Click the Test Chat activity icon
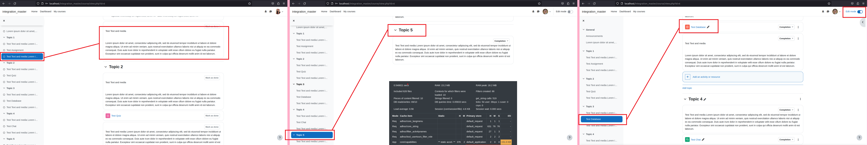This screenshot has width=868, height=145. click(687, 139)
